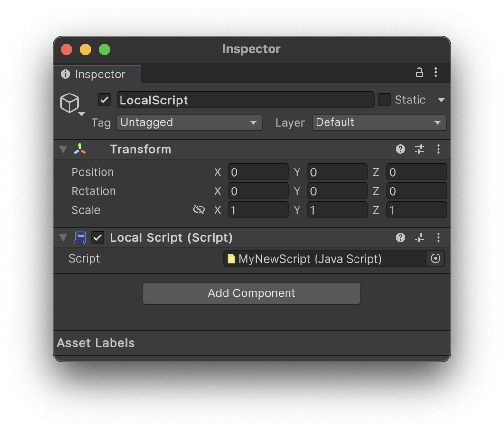Open the Transform component help icon
This screenshot has width=504, height=432.
click(401, 149)
